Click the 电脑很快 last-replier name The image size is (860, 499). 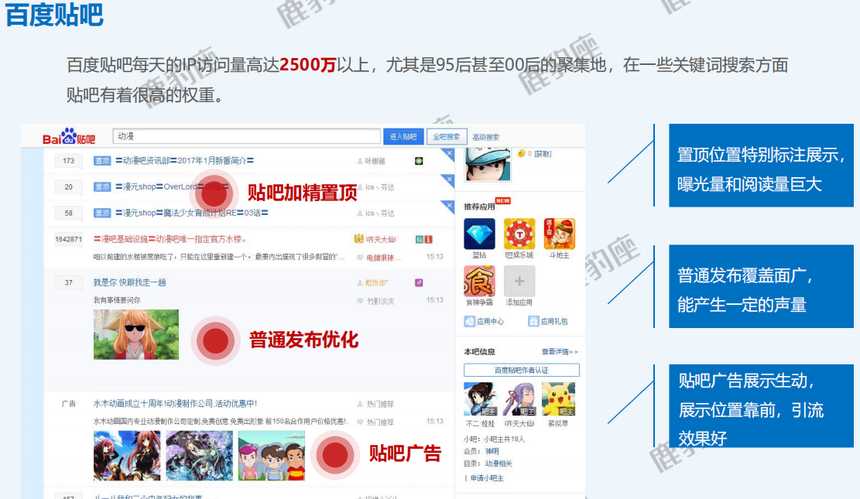coord(381,257)
